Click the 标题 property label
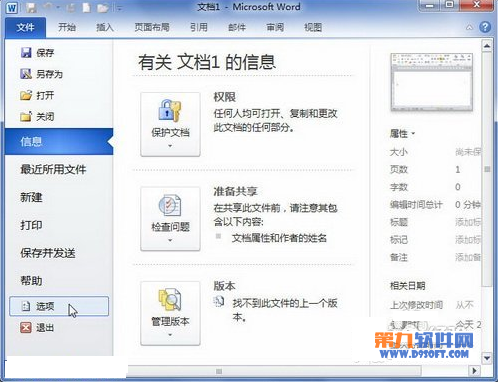 [x=399, y=222]
